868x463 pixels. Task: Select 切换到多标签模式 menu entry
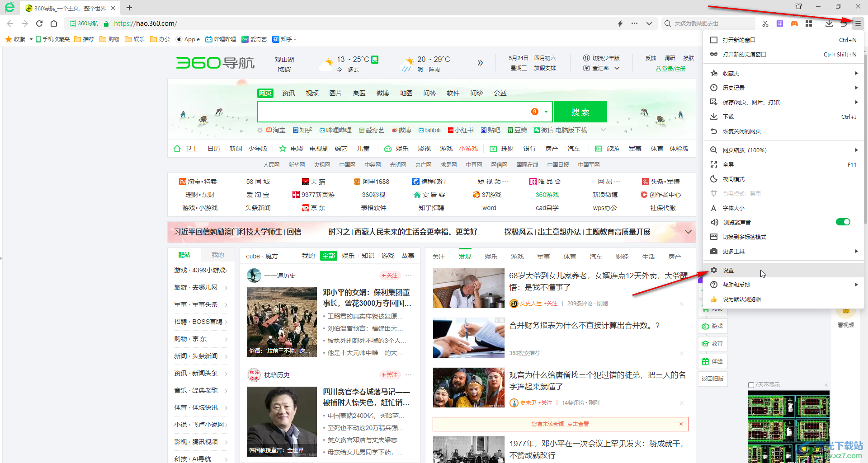pyautogui.click(x=783, y=237)
